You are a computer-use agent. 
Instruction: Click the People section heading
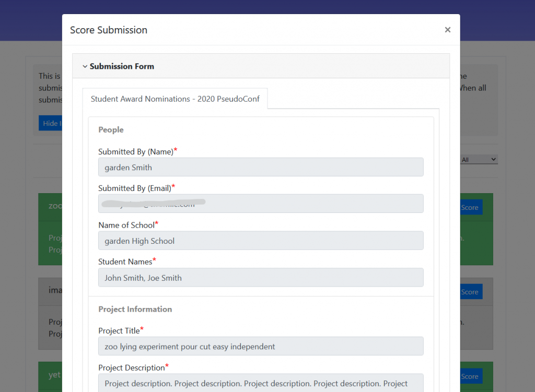tap(111, 130)
